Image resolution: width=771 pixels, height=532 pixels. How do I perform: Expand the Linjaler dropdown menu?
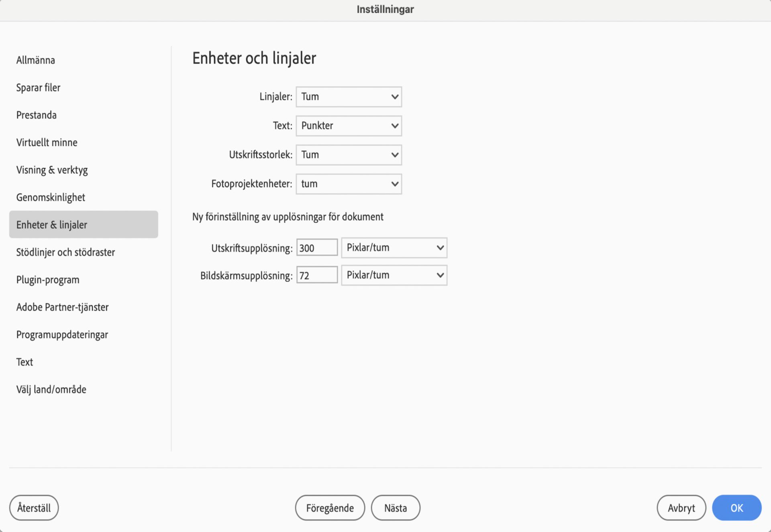(349, 96)
